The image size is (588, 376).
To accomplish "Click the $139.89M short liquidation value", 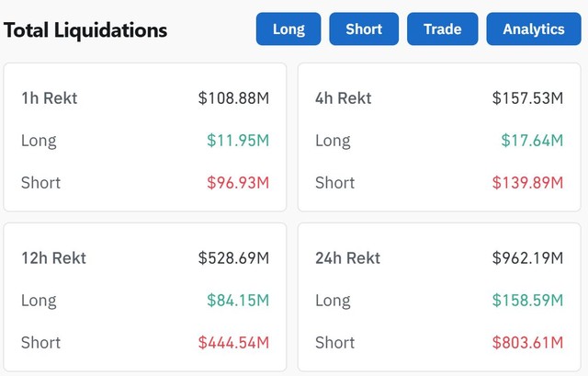I will click(x=527, y=183).
